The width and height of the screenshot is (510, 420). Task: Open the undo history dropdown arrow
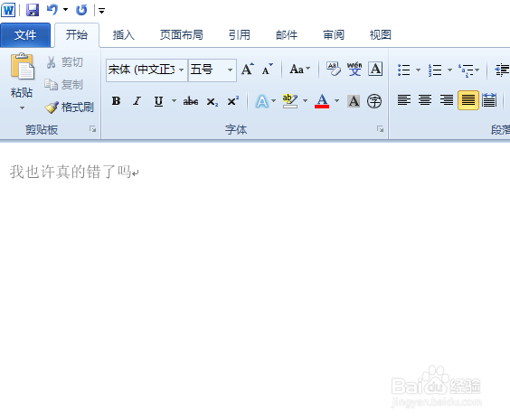click(x=65, y=10)
